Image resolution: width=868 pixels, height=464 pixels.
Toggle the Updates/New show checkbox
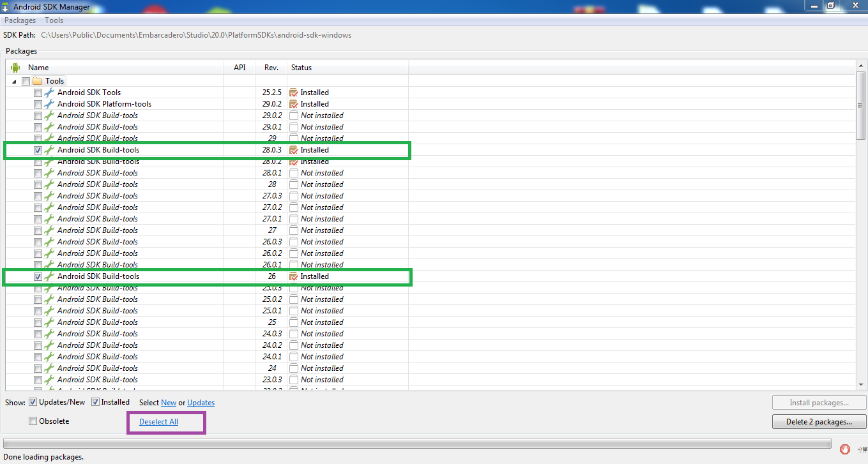[x=33, y=402]
